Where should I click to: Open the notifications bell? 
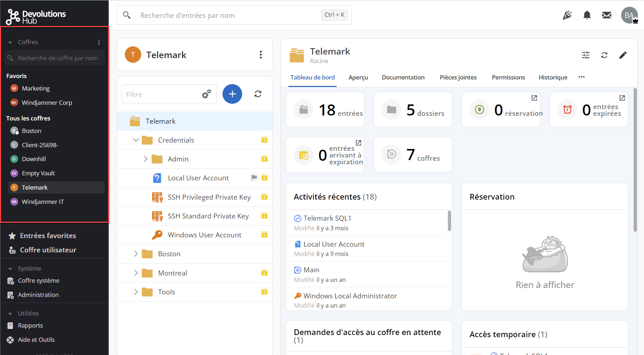587,15
